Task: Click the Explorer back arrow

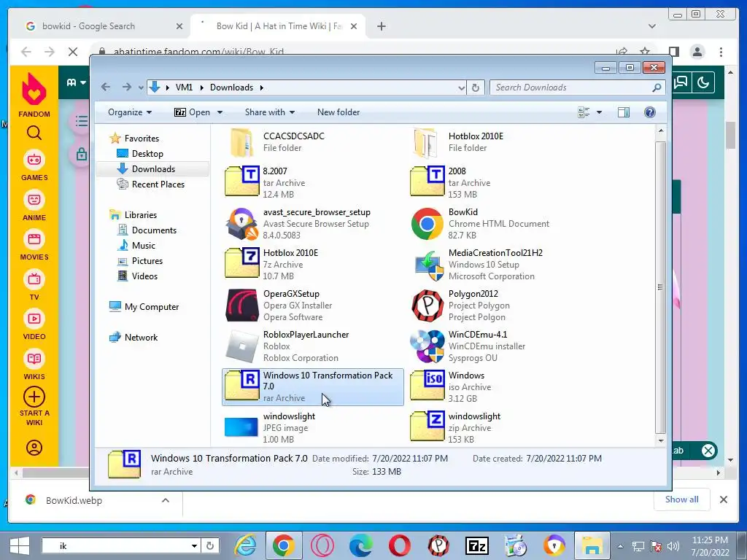Action: click(x=106, y=87)
